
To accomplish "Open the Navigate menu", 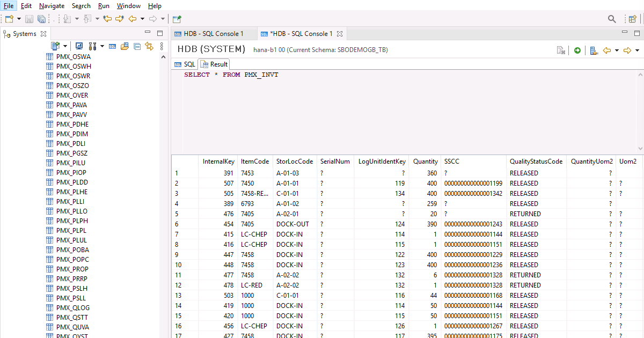I will [x=52, y=6].
